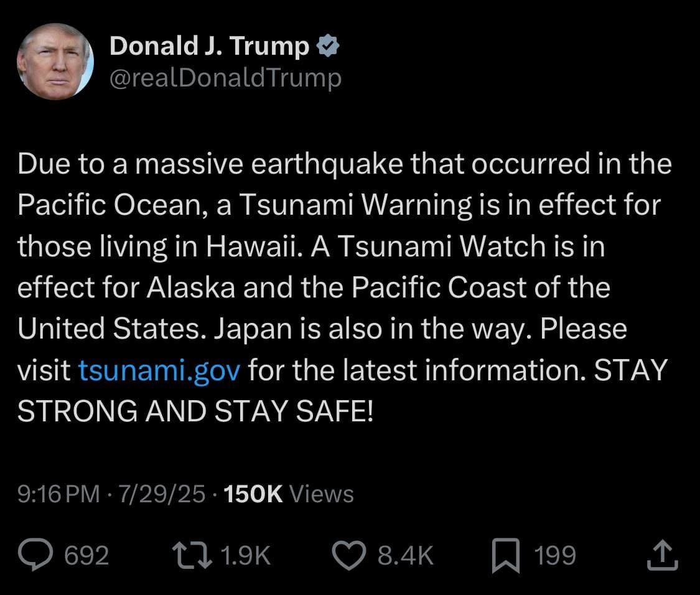Open the share options for this tweet
This screenshot has width=700, height=595.
point(662,553)
